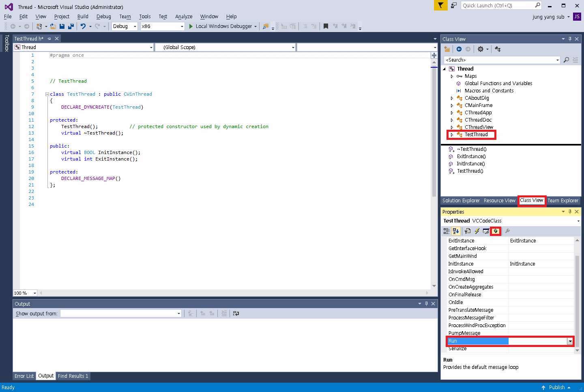584x392 pixels.
Task: Close the TestThread.h document tab
Action: pos(57,39)
